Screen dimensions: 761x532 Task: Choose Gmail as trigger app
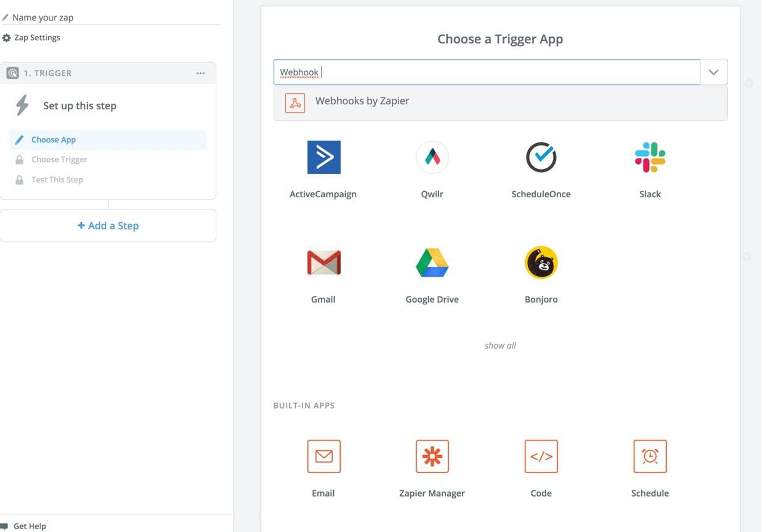pyautogui.click(x=323, y=262)
